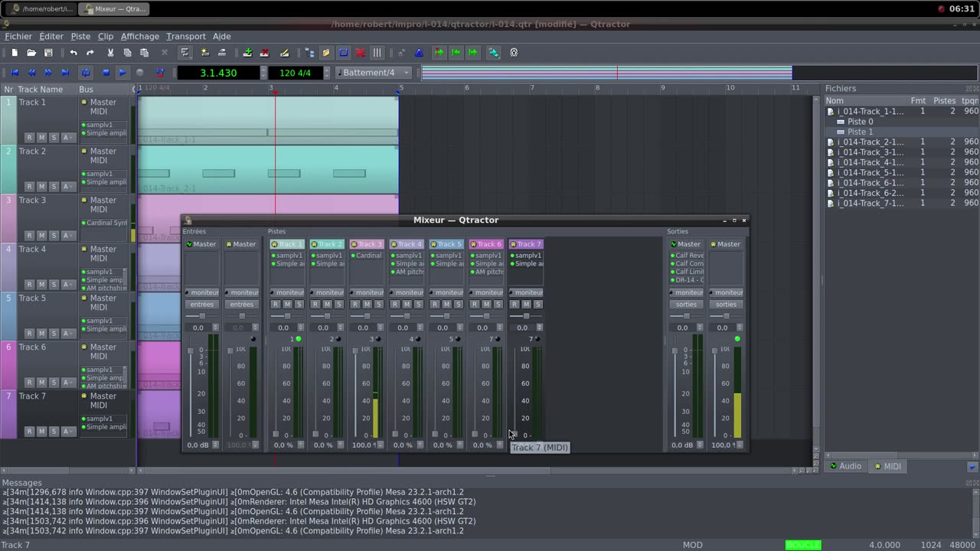Click the Cardinal plugin on Mixer Track 3
The height and width of the screenshot is (551, 980).
(x=367, y=256)
